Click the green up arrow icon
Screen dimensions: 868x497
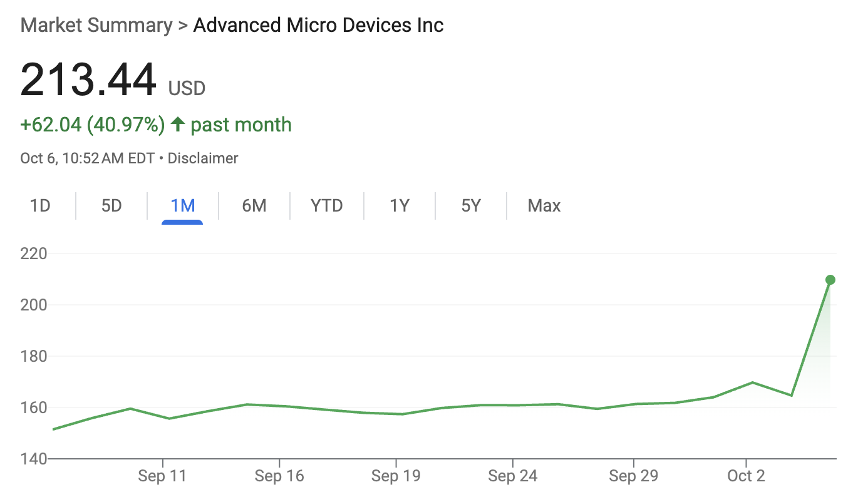[178, 124]
